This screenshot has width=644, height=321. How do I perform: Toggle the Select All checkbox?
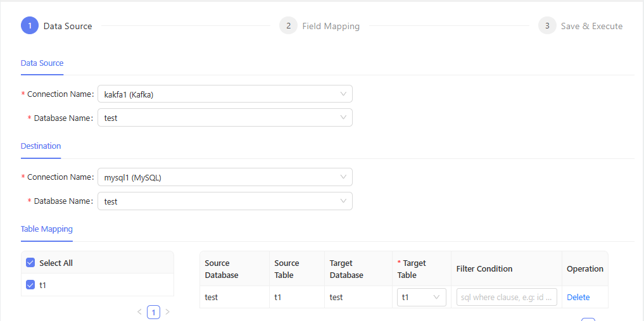(30, 263)
